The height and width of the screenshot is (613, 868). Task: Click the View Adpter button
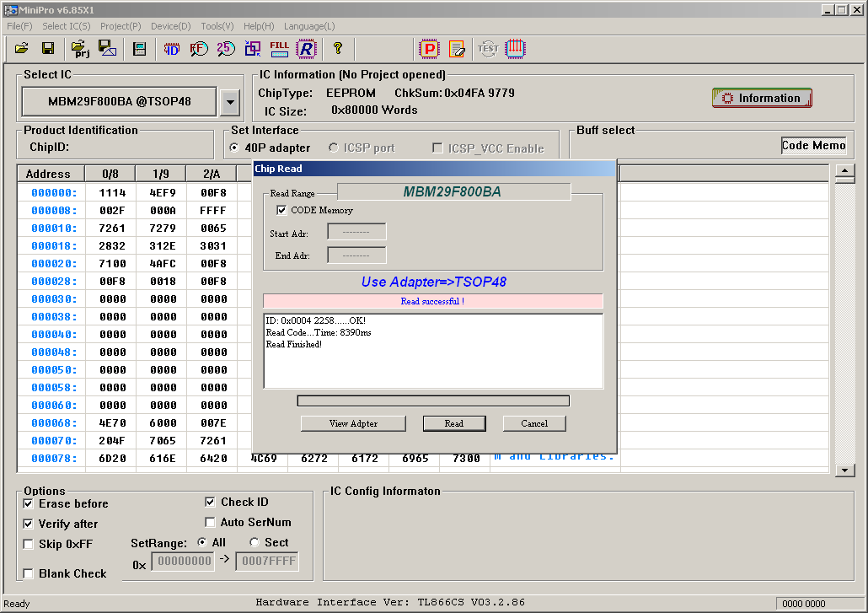(x=353, y=423)
